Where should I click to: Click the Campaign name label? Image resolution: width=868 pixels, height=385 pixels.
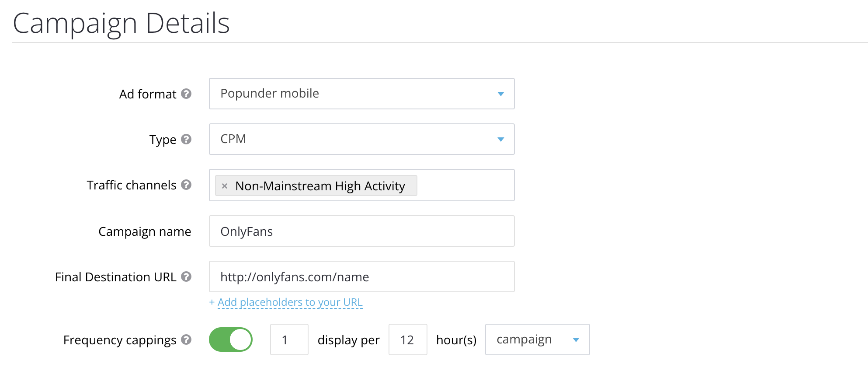[x=145, y=231]
